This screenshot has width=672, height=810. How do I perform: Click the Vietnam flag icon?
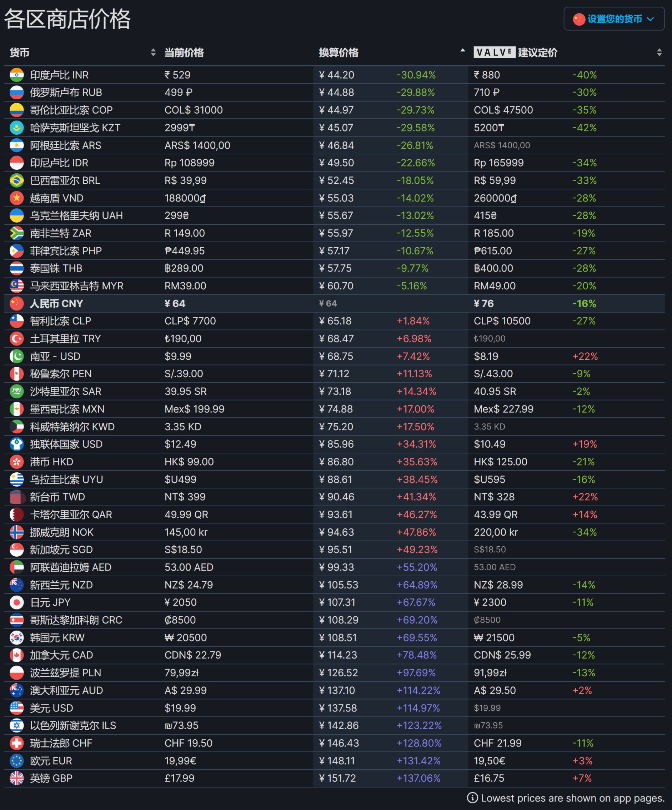pos(16,198)
